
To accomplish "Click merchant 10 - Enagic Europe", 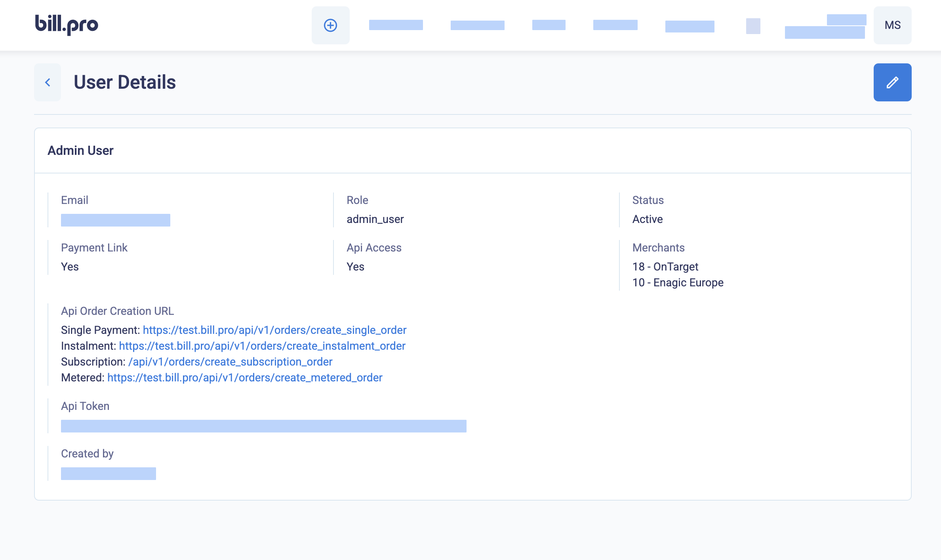I will click(678, 282).
